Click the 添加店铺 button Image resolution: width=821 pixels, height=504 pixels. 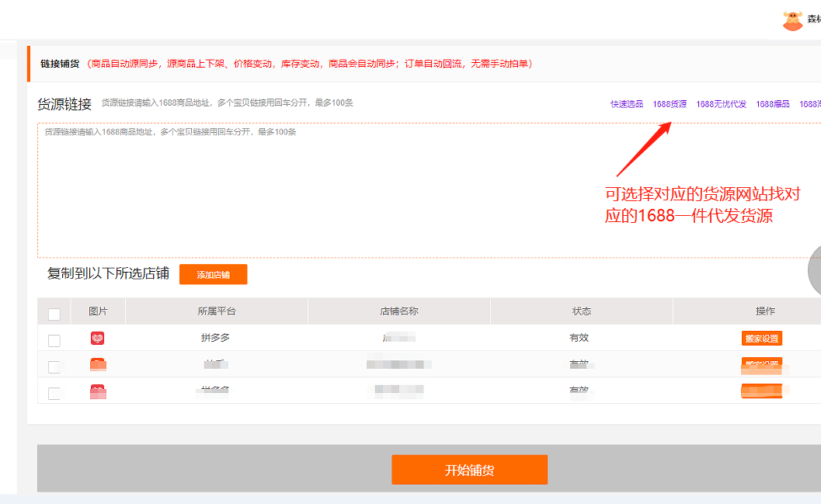point(213,275)
